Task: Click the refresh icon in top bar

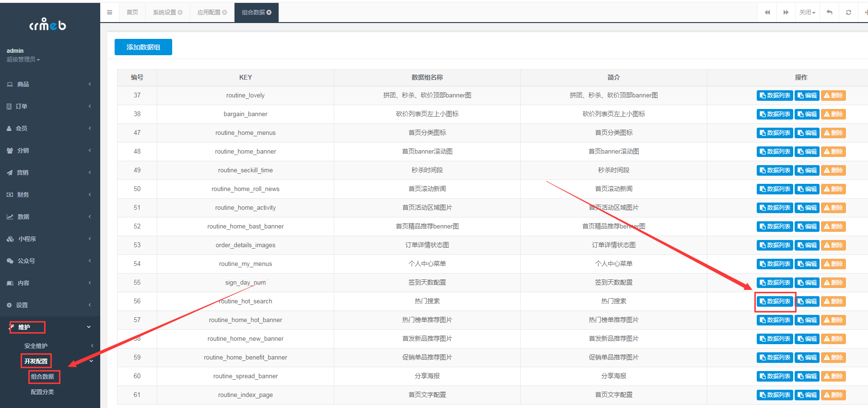Action: point(848,12)
